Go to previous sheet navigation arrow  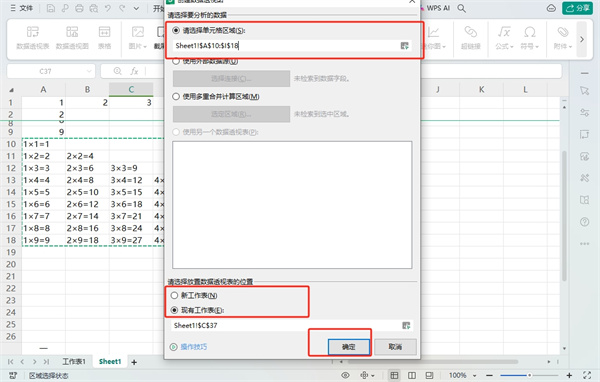[x=22, y=362]
